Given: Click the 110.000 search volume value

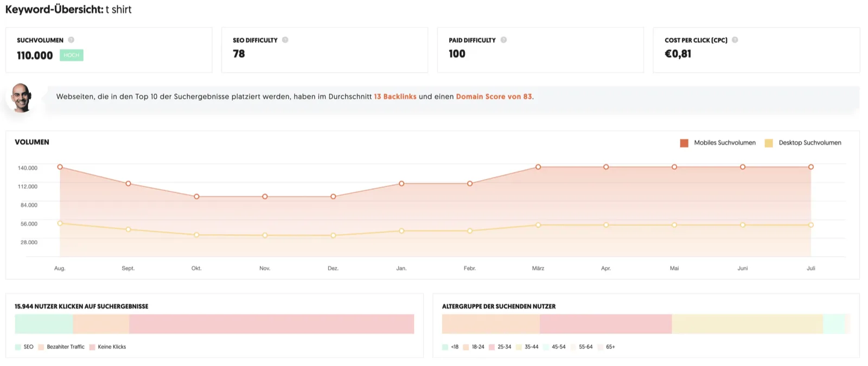Looking at the screenshot, I should 35,55.
